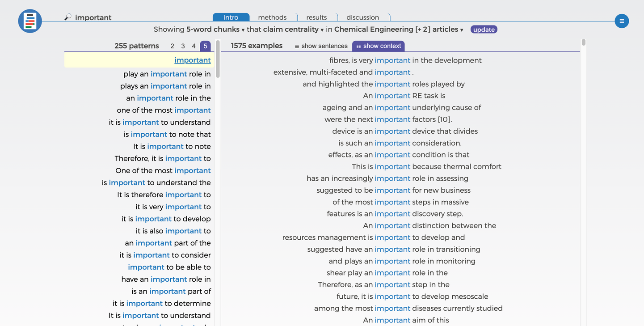Image resolution: width=644 pixels, height=326 pixels.
Task: Choose pattern 'one of the most important'
Action: 164,110
